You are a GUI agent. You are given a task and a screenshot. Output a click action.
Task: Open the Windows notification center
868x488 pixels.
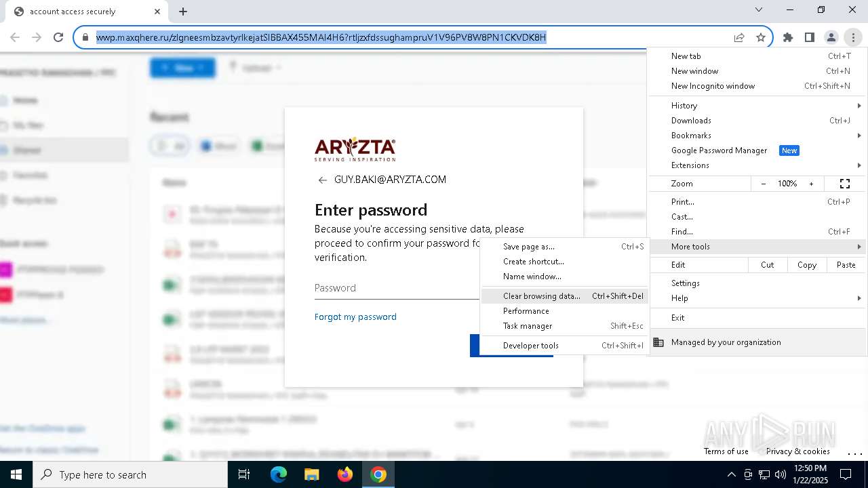[846, 474]
